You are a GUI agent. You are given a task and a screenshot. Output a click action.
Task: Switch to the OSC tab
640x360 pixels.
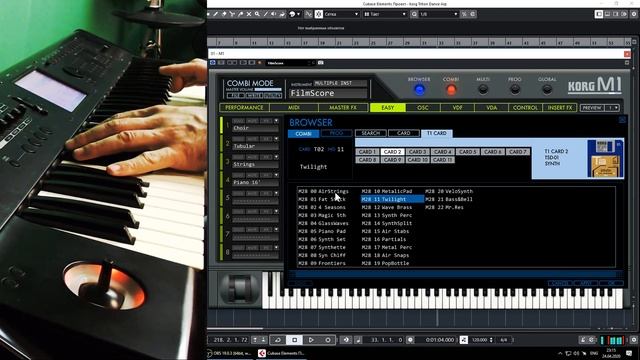pos(423,108)
